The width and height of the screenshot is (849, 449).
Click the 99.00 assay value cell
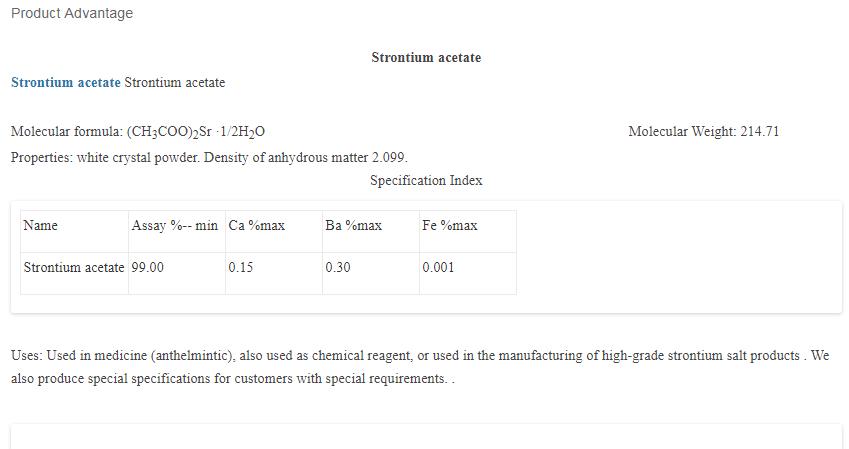(148, 268)
